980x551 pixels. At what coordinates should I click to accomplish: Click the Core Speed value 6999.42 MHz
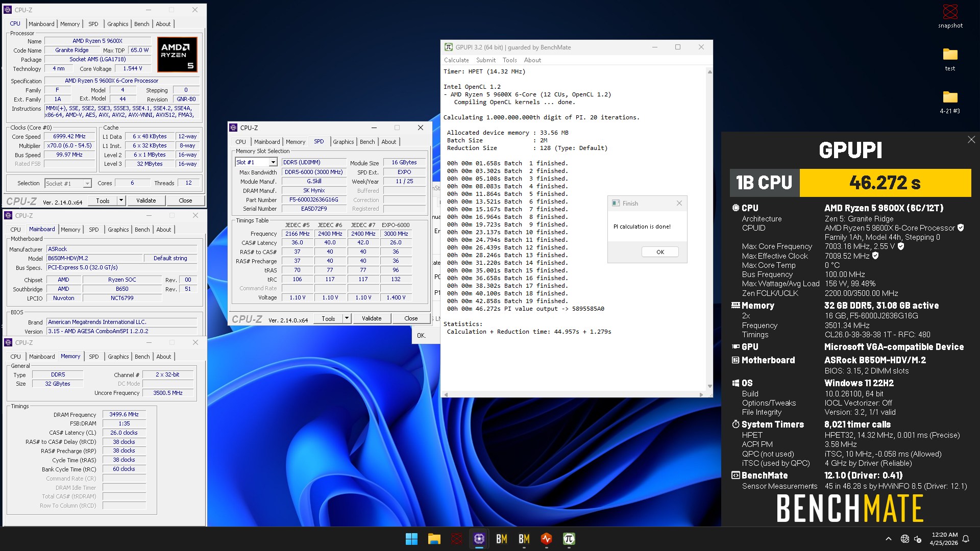(x=69, y=136)
